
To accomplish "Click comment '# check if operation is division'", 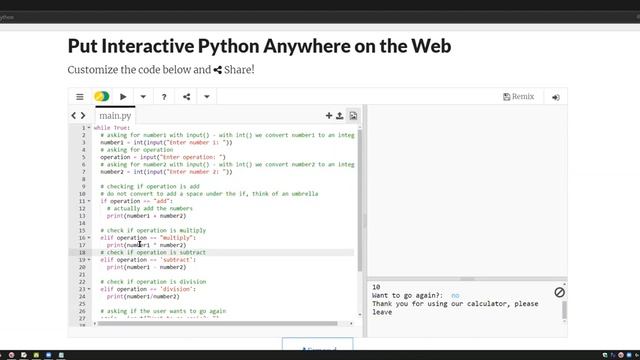I will tap(153, 282).
